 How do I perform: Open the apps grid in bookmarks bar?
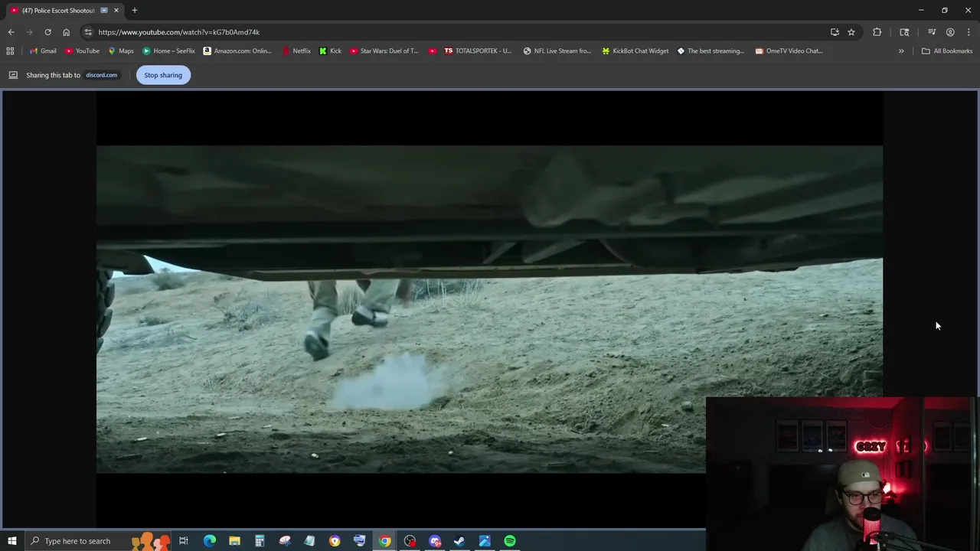[10, 51]
